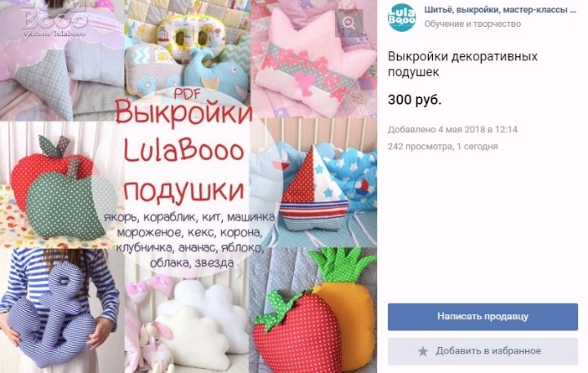Click the Добавлено 4 мая 2018 date text
The width and height of the screenshot is (588, 373).
click(452, 130)
